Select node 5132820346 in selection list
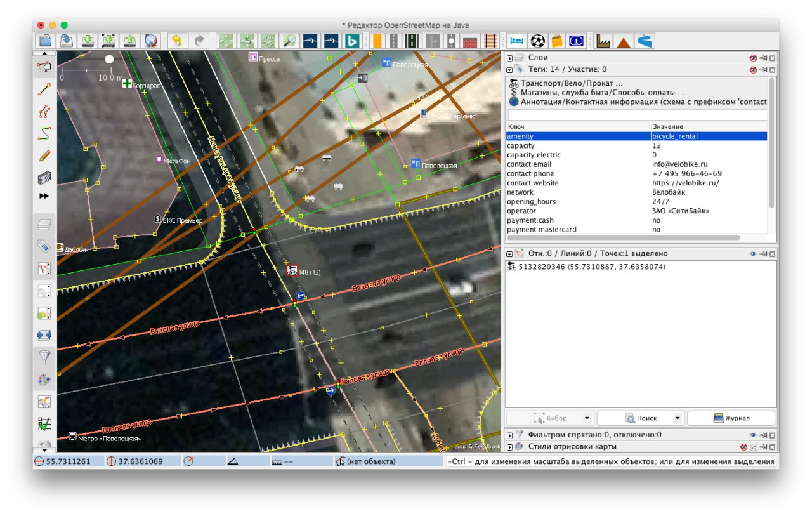The width and height of the screenshot is (812, 516). tap(587, 267)
